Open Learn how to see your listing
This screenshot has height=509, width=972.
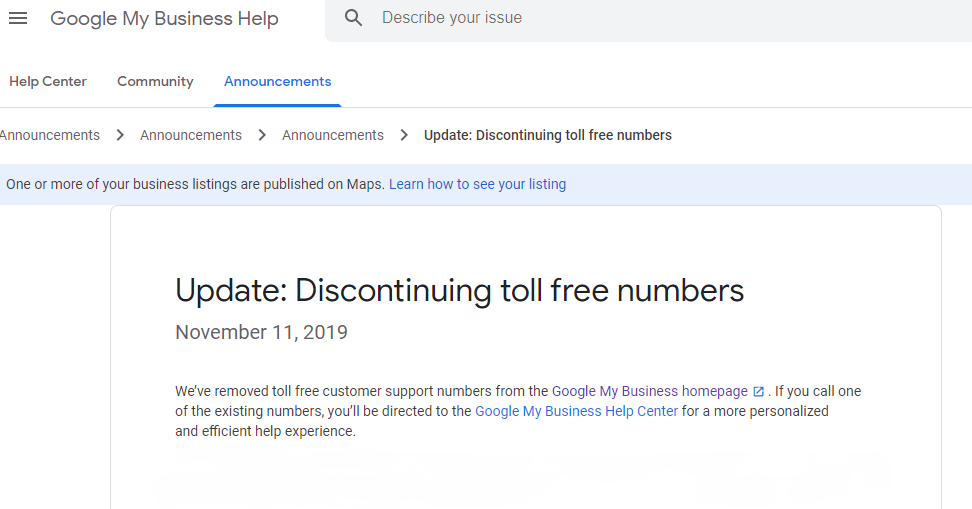477,184
